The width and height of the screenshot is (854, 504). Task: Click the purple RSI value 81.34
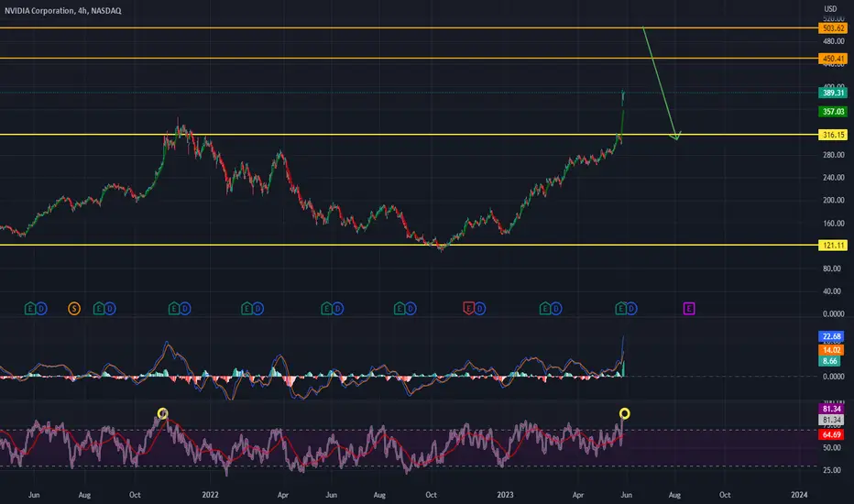(x=831, y=409)
